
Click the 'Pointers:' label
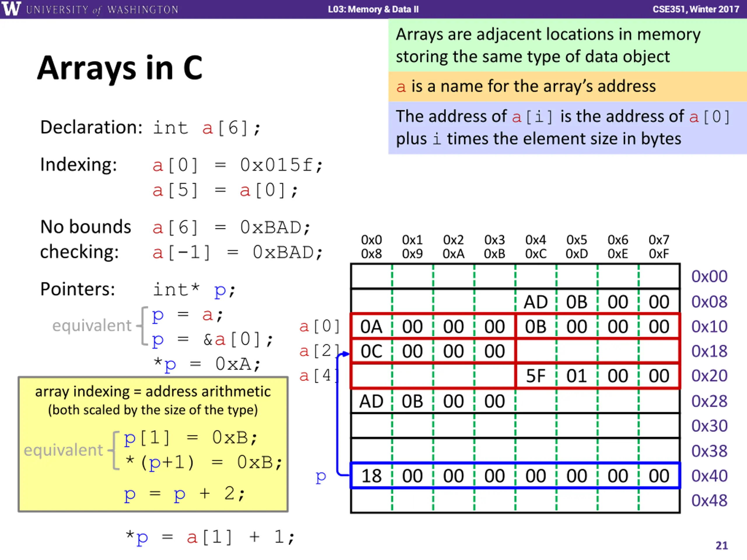[78, 289]
